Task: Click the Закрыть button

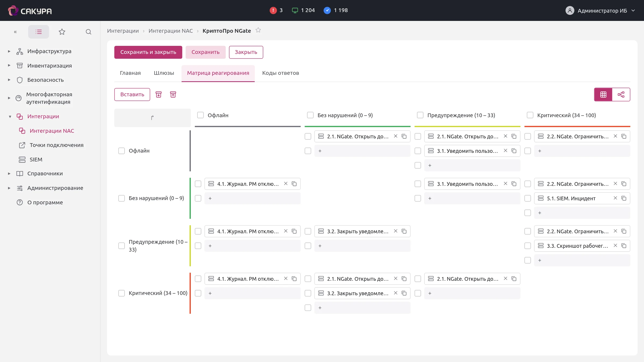Action: pos(246,52)
